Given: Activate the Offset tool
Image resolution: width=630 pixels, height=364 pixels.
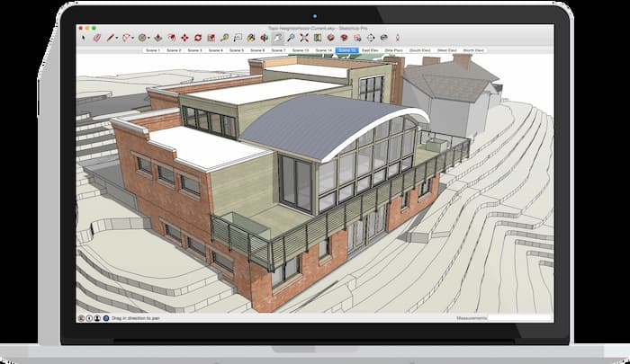Looking at the screenshot, I should 172,38.
